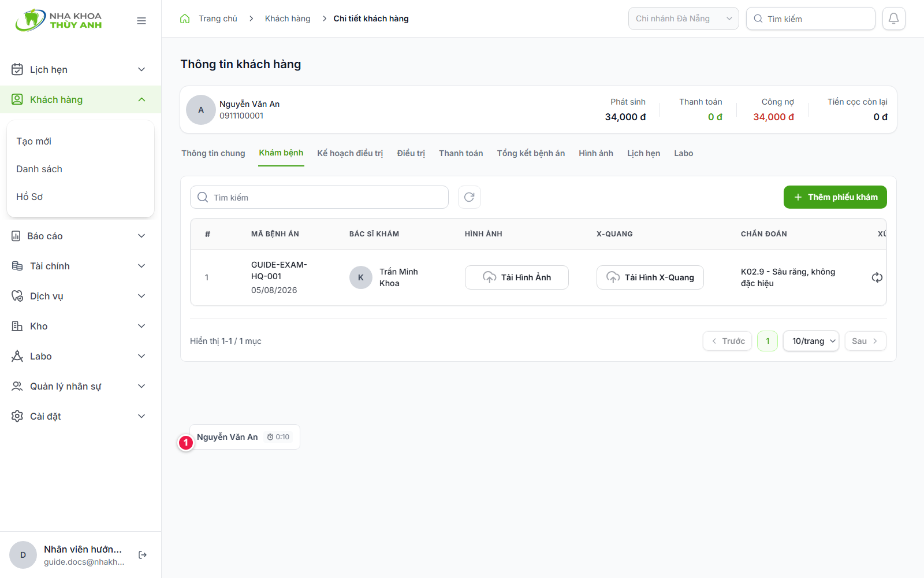Viewport: 924px width, 578px height.
Task: Open the 10/trang page size dropdown
Action: click(x=811, y=341)
